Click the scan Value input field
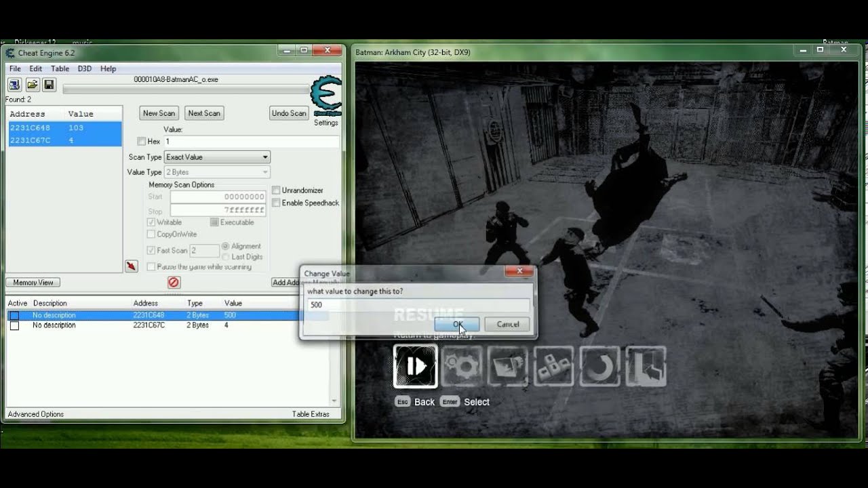The image size is (868, 488). click(251, 142)
